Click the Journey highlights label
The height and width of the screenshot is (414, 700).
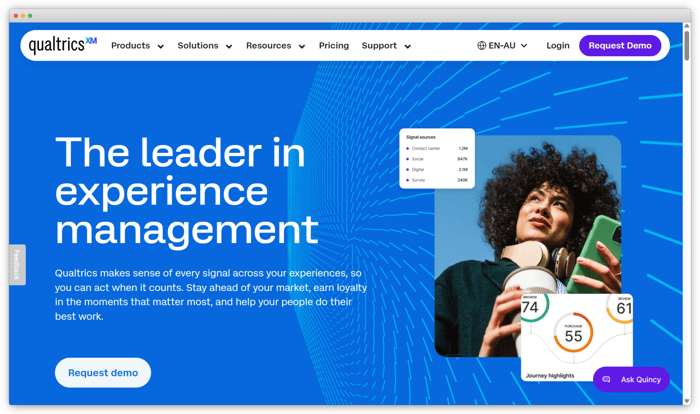pyautogui.click(x=550, y=376)
